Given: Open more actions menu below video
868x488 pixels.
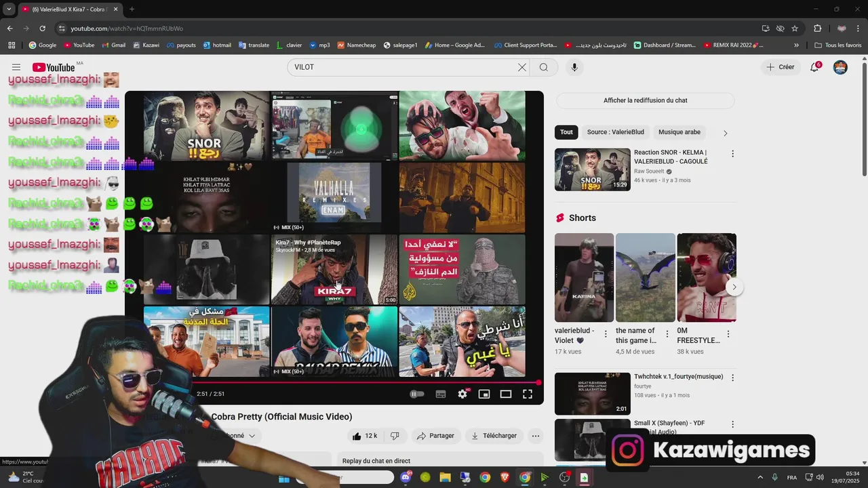Looking at the screenshot, I should point(536,436).
